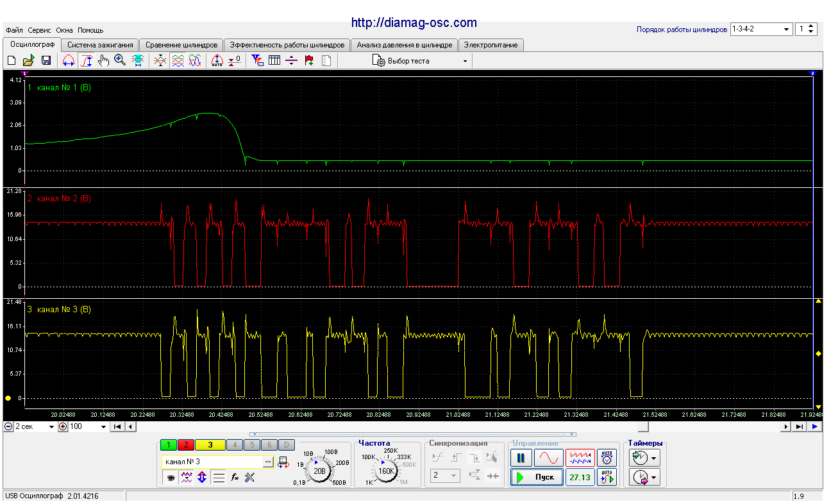Toggle the pause control button

click(x=521, y=458)
